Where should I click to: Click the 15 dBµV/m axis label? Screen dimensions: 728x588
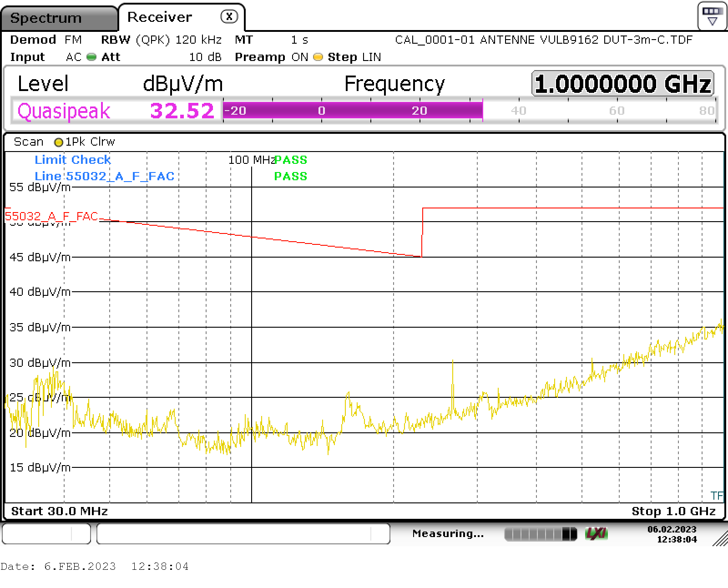(40, 467)
